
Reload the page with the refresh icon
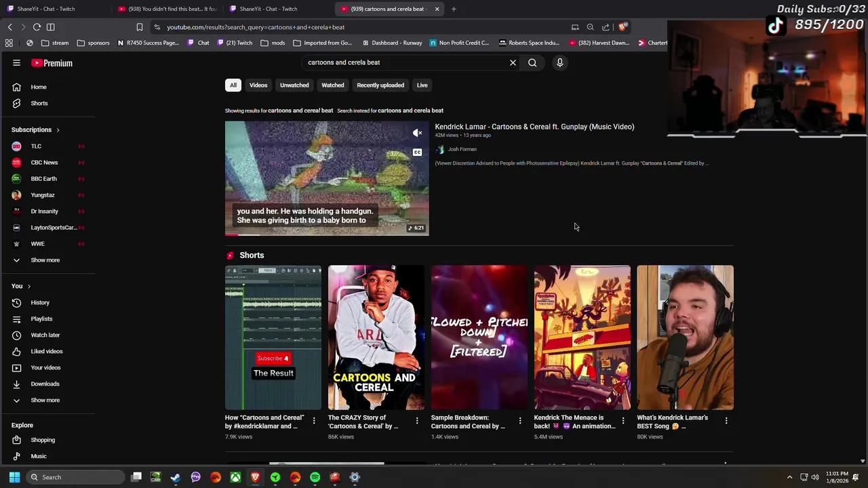click(37, 27)
